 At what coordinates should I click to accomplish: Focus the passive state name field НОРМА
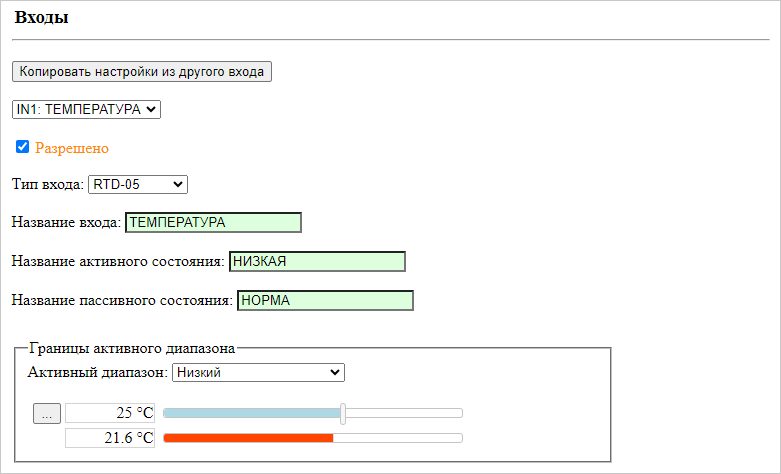pos(325,301)
